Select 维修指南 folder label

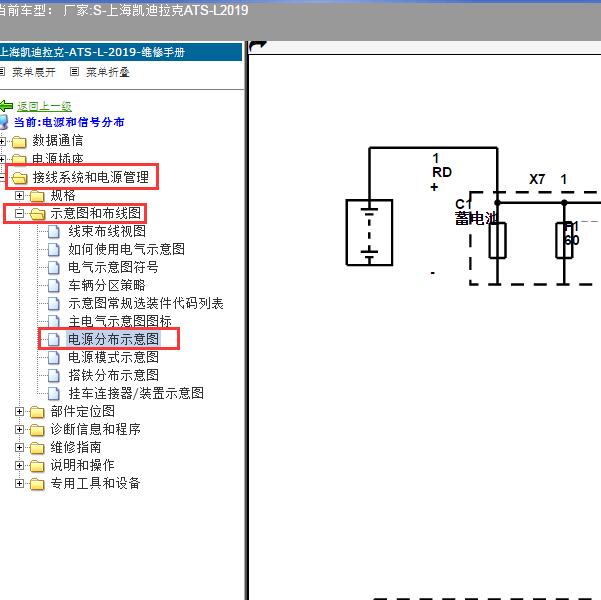[x=76, y=447]
